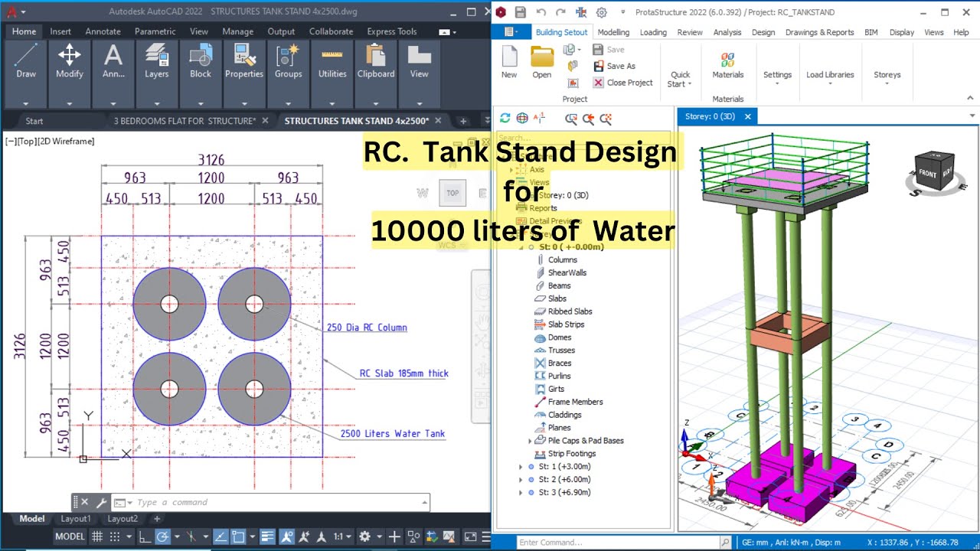Click AutoCAD clean screen icon in status bar

[x=470, y=537]
